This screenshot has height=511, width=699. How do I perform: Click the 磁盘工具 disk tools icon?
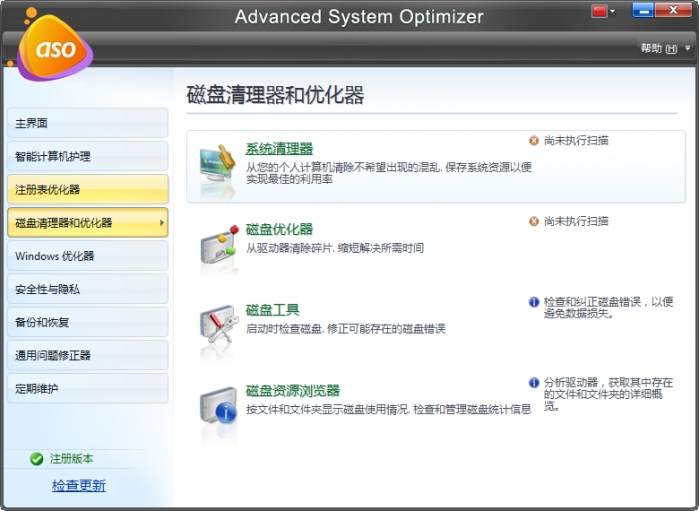(x=218, y=325)
